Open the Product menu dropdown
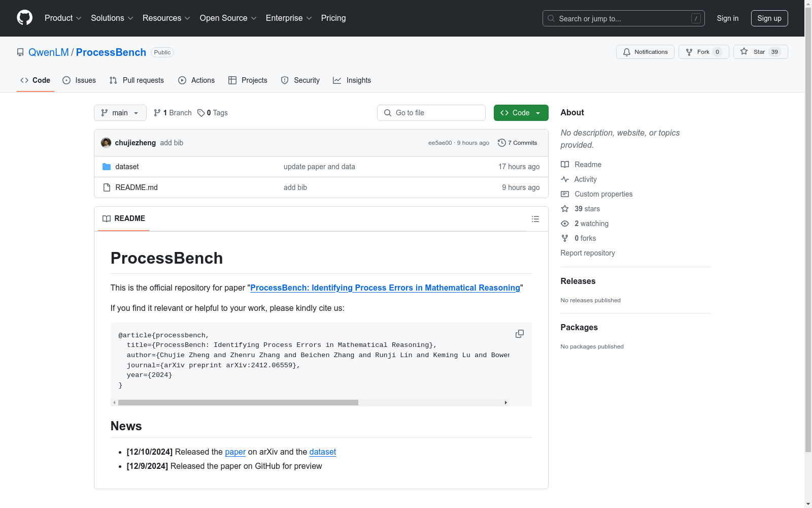812x508 pixels. click(x=62, y=18)
